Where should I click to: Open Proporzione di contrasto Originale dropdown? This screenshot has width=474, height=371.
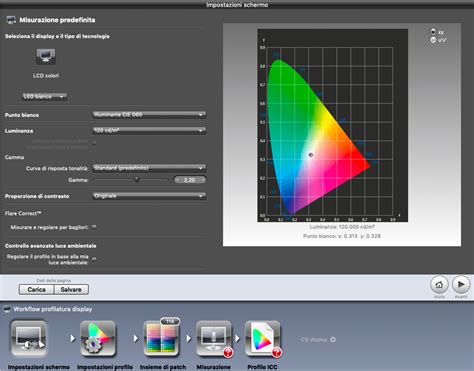click(149, 196)
